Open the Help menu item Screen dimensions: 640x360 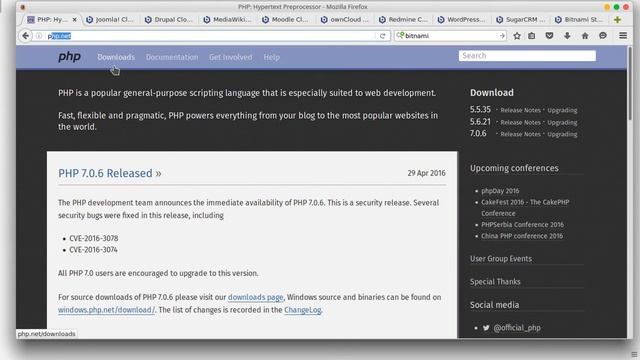(271, 57)
